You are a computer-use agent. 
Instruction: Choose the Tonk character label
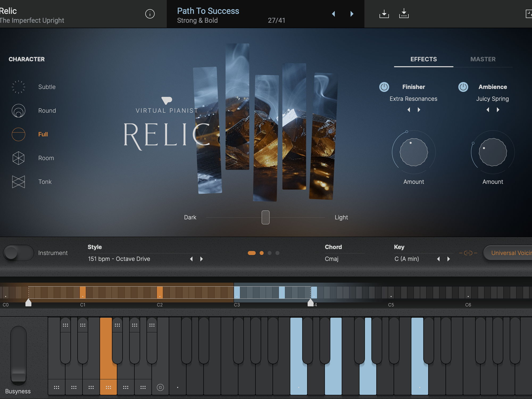coord(45,182)
